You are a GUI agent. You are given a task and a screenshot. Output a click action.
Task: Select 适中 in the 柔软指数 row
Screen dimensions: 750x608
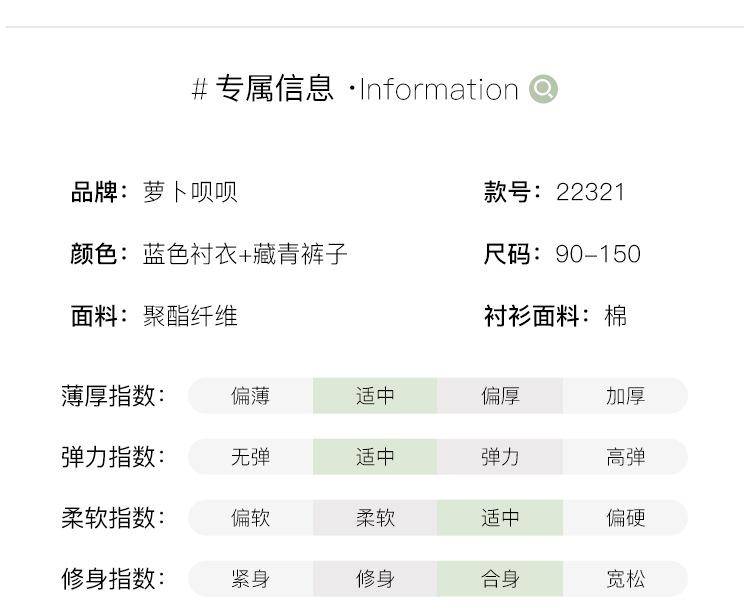500,518
